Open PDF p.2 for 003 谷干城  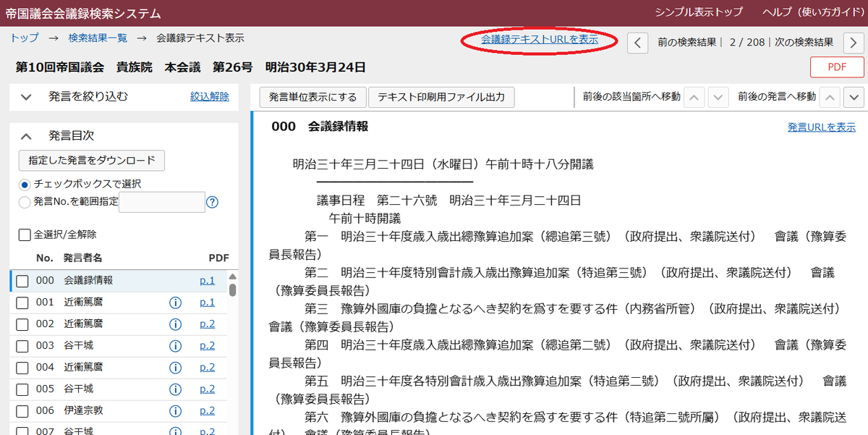(208, 345)
